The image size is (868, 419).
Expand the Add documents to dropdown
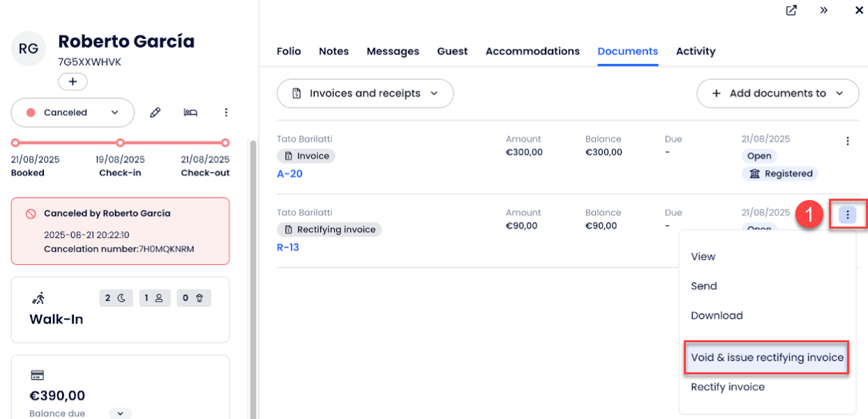[x=777, y=93]
